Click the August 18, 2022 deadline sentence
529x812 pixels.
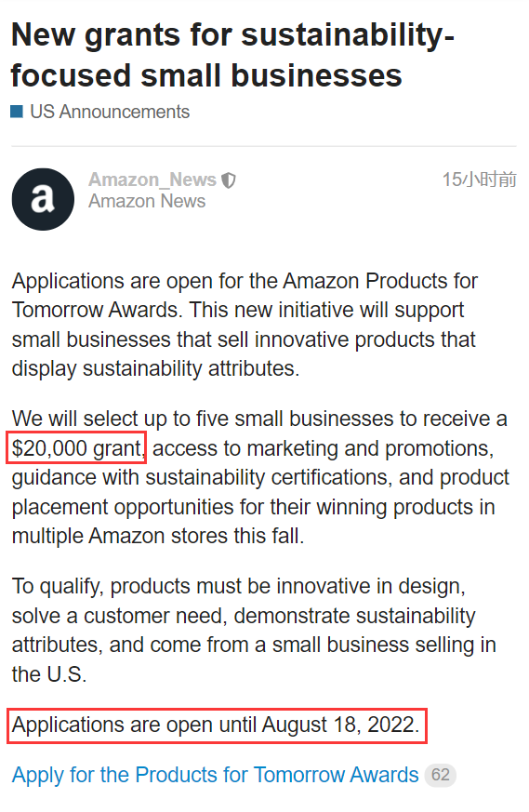(217, 725)
